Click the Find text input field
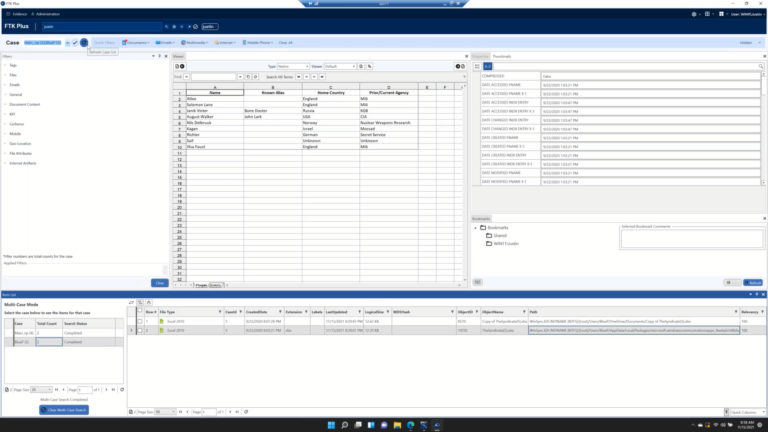768x432 pixels. (211, 76)
